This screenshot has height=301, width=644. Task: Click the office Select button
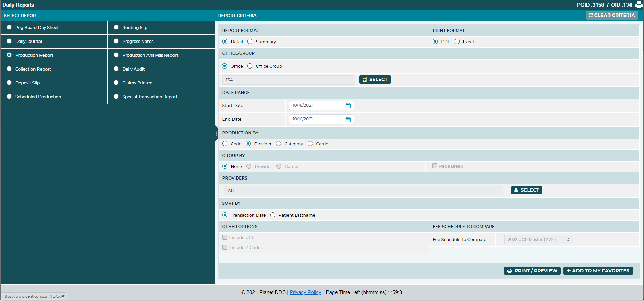[x=375, y=80]
